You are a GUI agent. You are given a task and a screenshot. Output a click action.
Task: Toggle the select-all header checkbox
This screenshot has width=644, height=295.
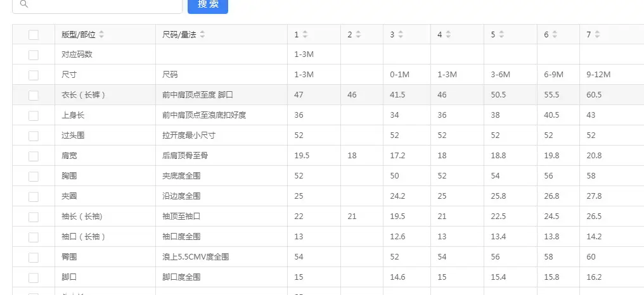pos(34,35)
